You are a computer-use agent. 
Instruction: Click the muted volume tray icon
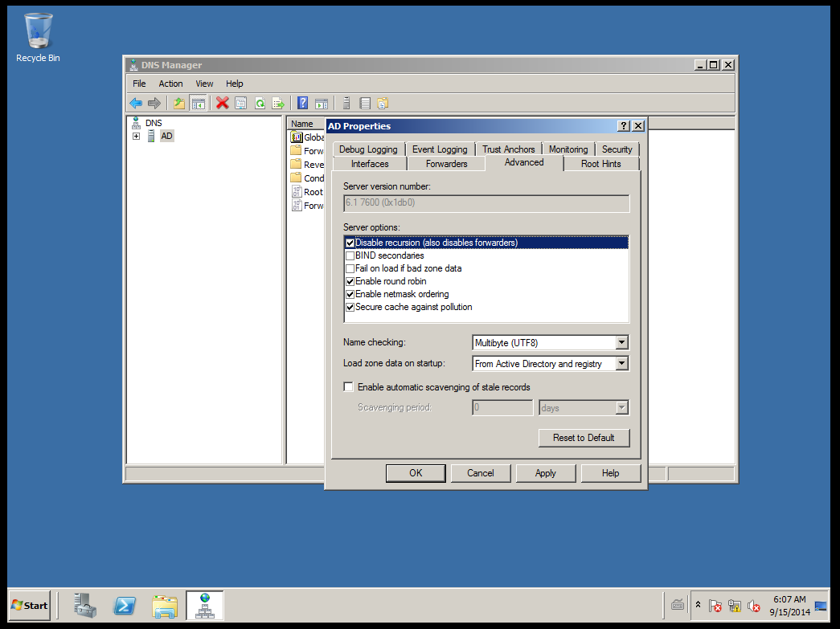[754, 606]
